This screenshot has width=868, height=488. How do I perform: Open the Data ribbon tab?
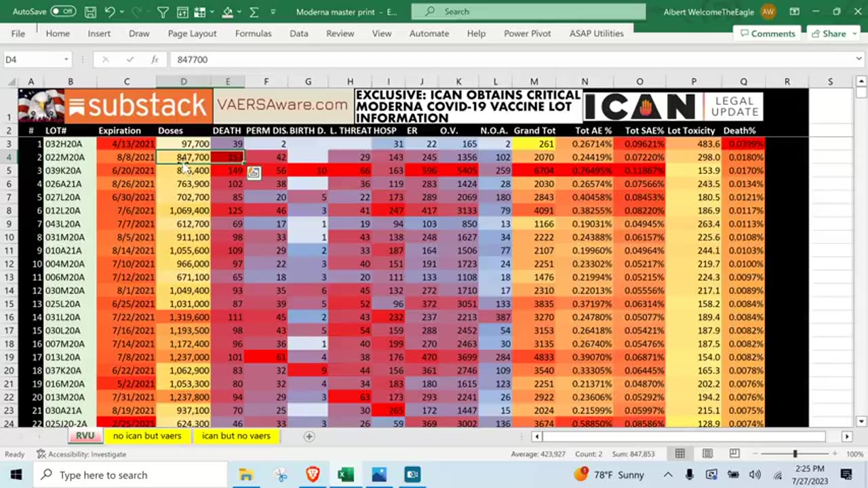[x=299, y=33]
